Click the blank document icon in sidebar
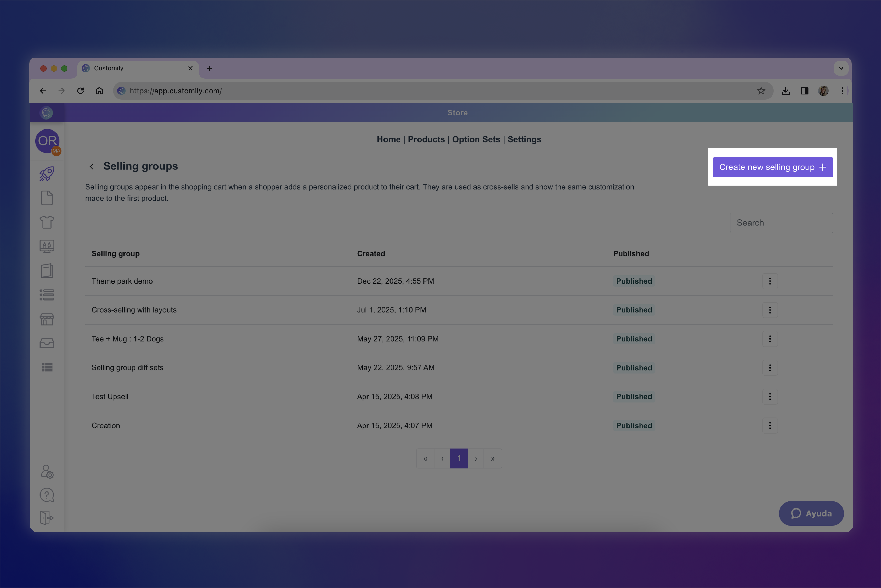The image size is (881, 588). [47, 198]
